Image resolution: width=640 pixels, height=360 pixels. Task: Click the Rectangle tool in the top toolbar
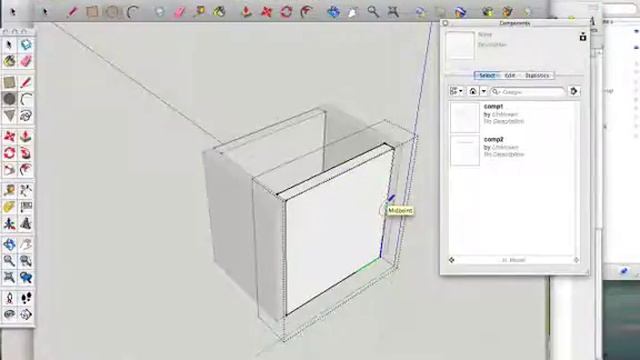point(92,12)
